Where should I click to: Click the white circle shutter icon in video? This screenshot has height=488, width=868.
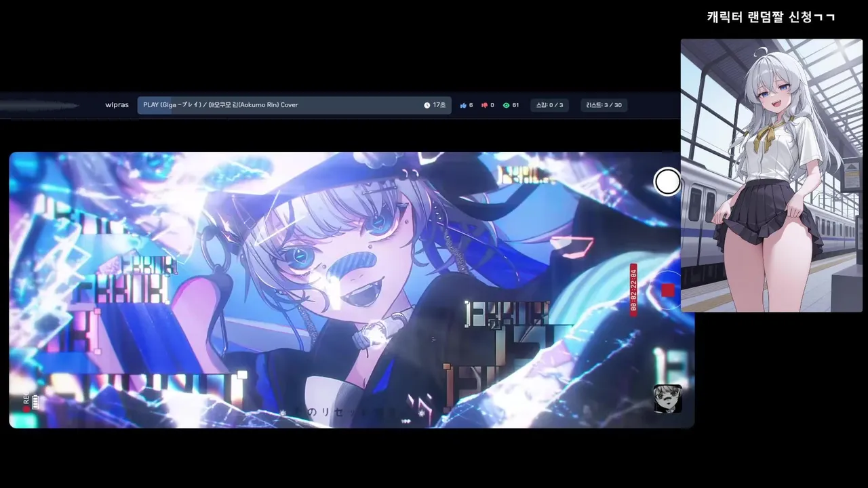click(x=667, y=182)
